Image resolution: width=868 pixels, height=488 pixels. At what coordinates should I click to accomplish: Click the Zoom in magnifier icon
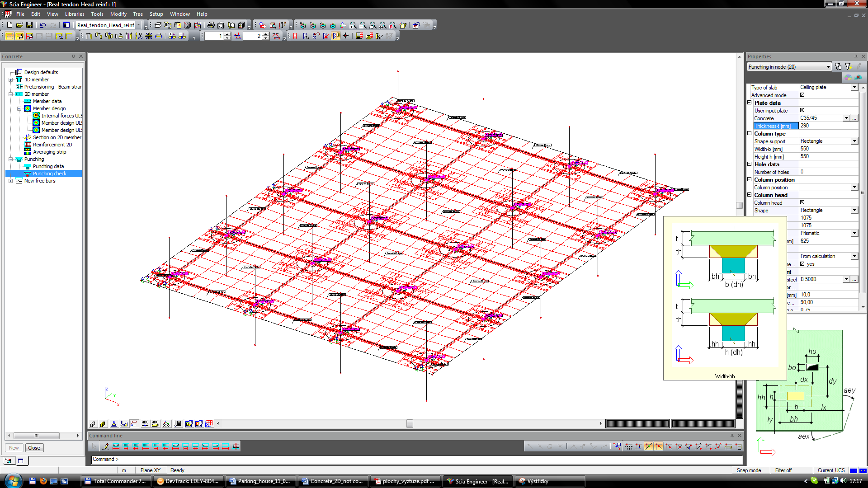pos(353,25)
